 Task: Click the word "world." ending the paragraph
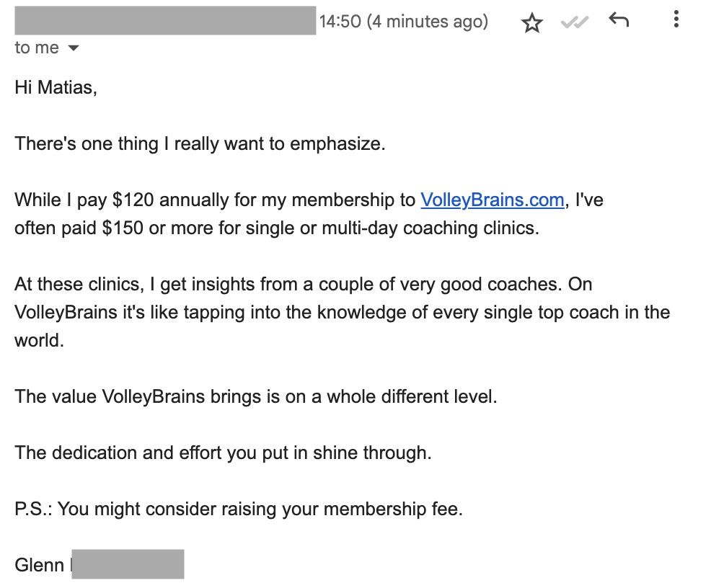pyautogui.click(x=40, y=340)
